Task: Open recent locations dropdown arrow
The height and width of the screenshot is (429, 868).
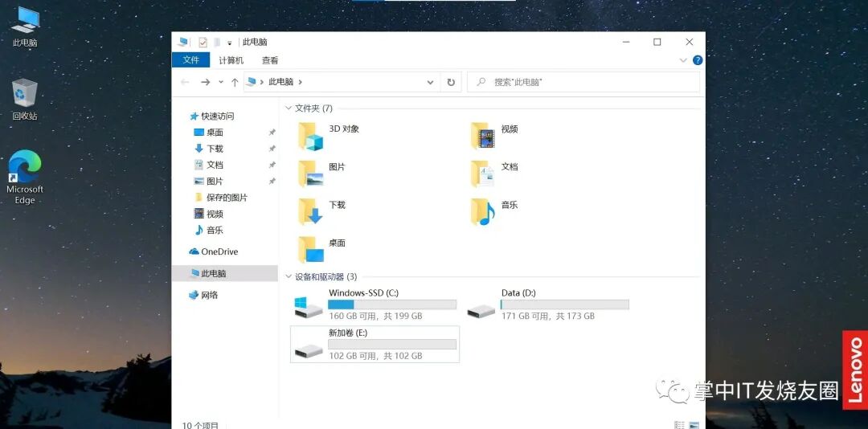Action: click(221, 82)
